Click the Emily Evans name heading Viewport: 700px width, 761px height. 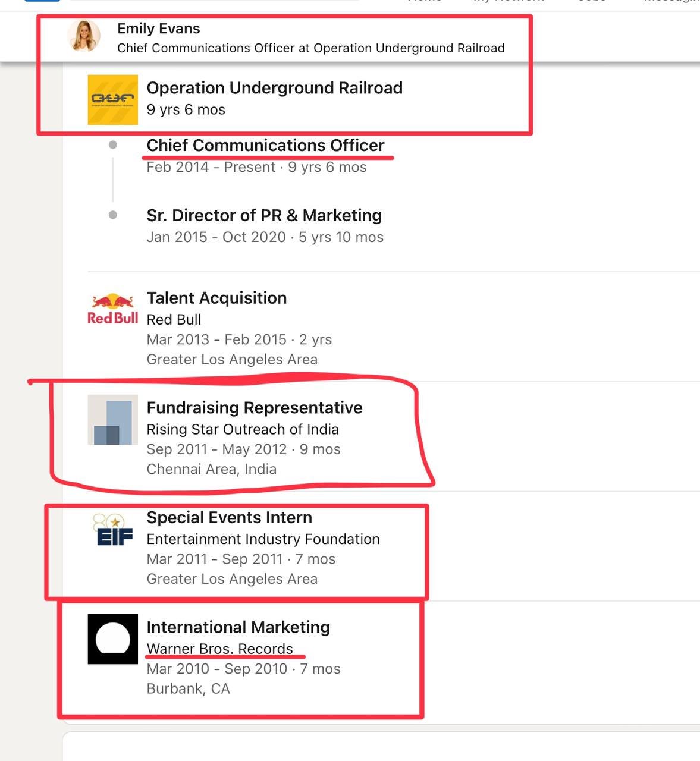click(x=158, y=29)
